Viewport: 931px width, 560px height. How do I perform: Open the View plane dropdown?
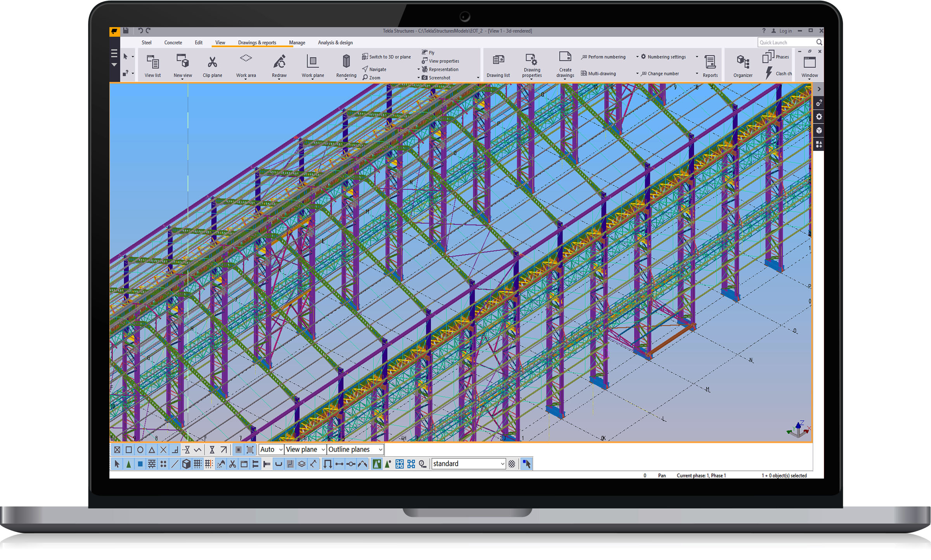click(323, 450)
